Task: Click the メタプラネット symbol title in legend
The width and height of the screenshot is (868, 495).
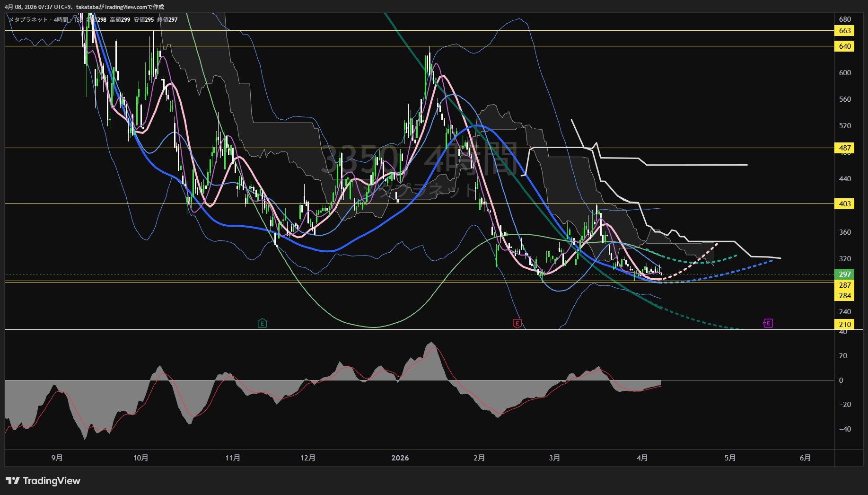Action: pos(28,20)
